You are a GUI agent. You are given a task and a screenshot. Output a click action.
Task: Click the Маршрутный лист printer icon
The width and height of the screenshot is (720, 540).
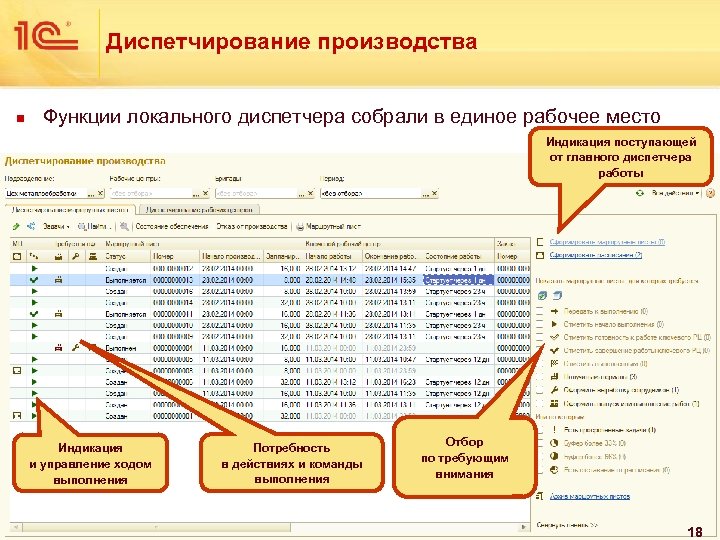click(300, 226)
